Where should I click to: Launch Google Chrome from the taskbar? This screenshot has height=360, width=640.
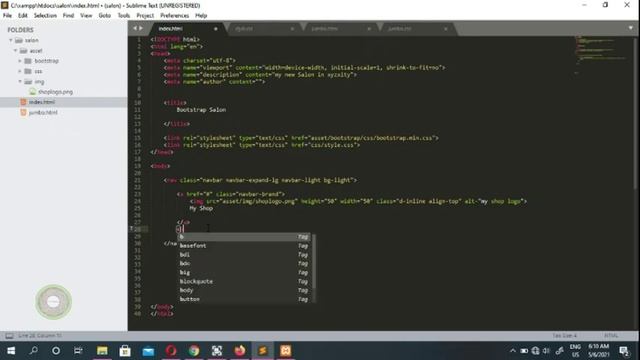(194, 351)
